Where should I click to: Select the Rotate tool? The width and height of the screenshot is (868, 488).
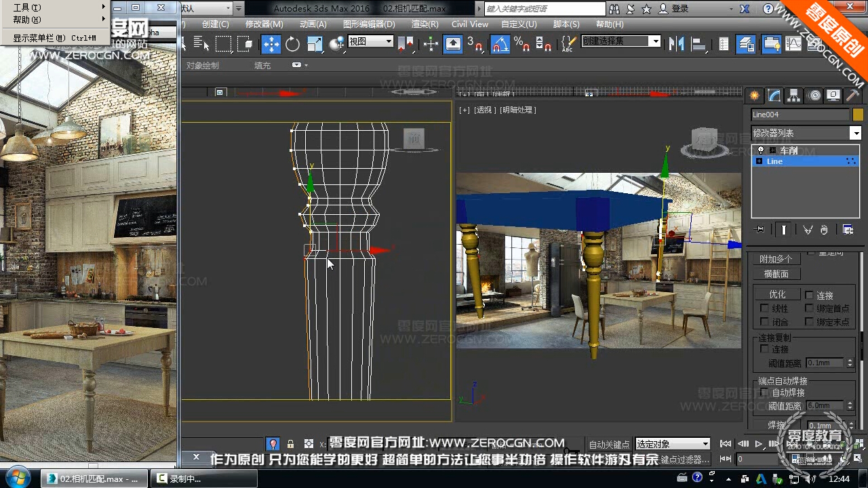tap(292, 45)
